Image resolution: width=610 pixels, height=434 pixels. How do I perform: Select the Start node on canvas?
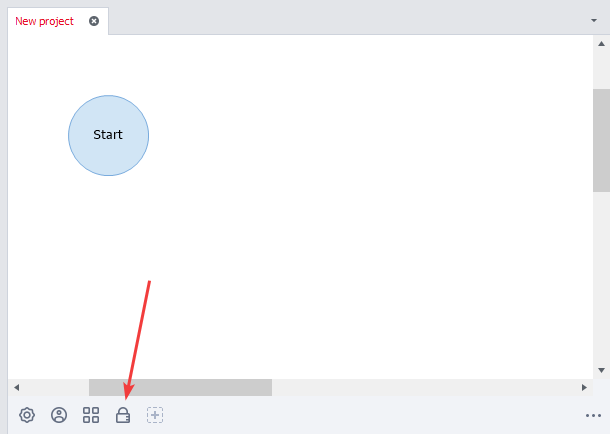[x=108, y=135]
